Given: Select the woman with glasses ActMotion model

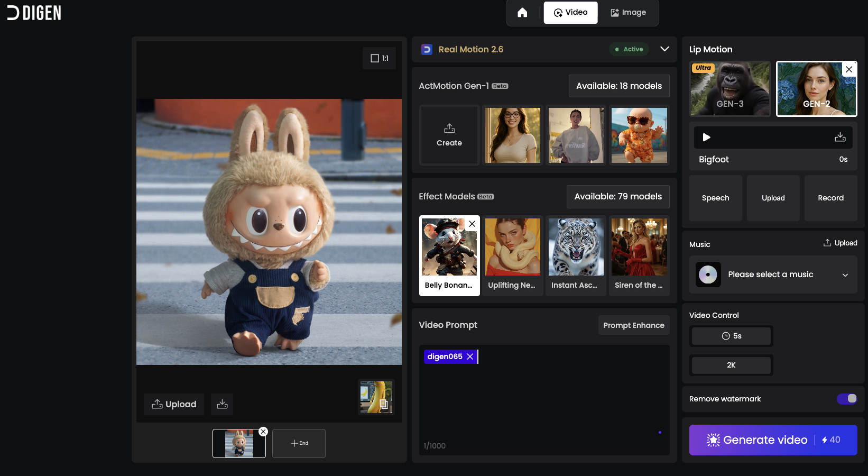Looking at the screenshot, I should pyautogui.click(x=512, y=135).
